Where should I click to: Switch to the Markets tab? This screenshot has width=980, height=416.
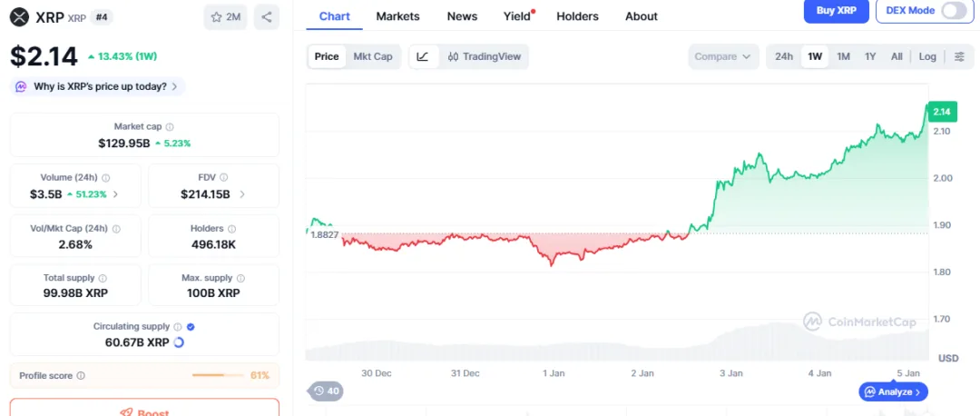tap(397, 16)
